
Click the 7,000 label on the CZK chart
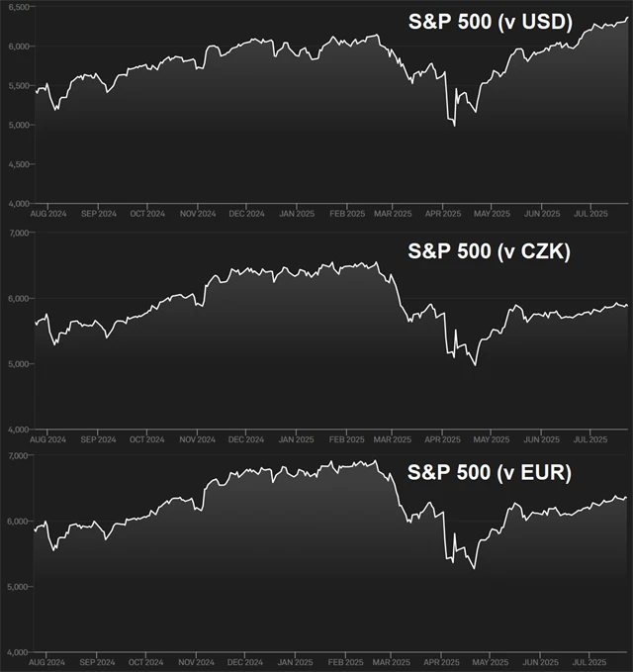click(x=17, y=233)
